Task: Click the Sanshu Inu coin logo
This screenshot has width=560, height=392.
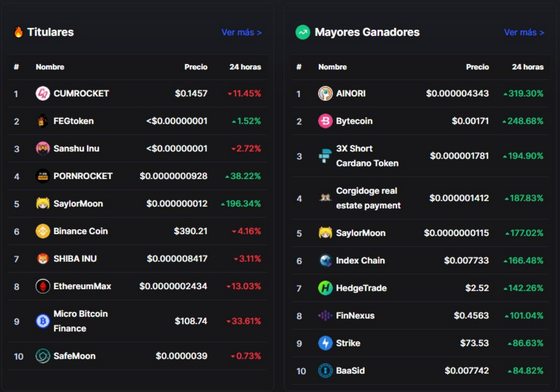Action: coord(43,148)
